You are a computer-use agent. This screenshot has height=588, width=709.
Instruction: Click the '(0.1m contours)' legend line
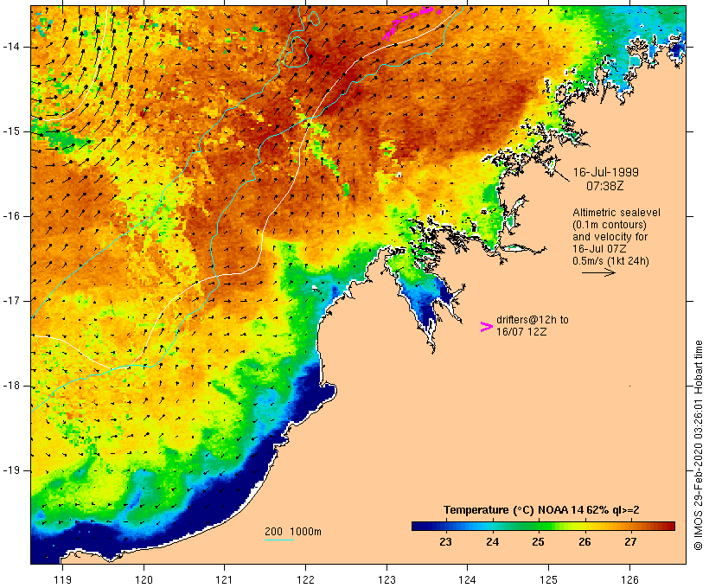[x=610, y=225]
